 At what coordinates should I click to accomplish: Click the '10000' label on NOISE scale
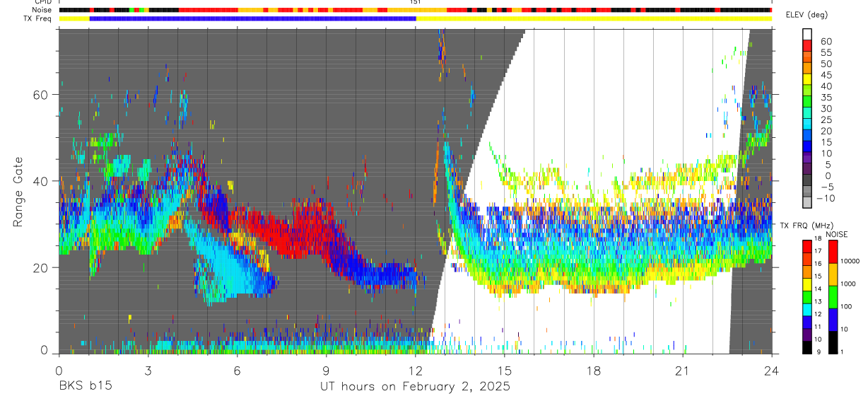coord(850,261)
